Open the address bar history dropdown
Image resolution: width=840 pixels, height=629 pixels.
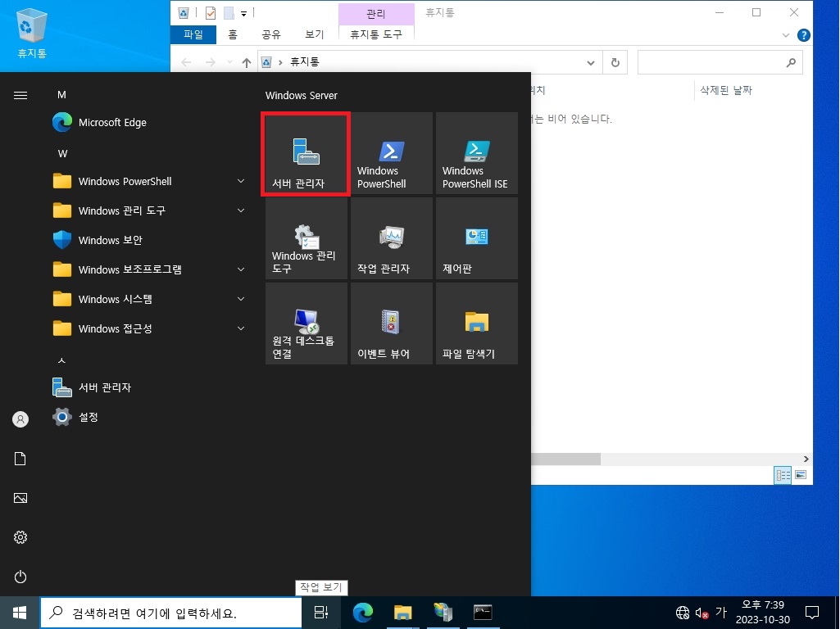590,62
